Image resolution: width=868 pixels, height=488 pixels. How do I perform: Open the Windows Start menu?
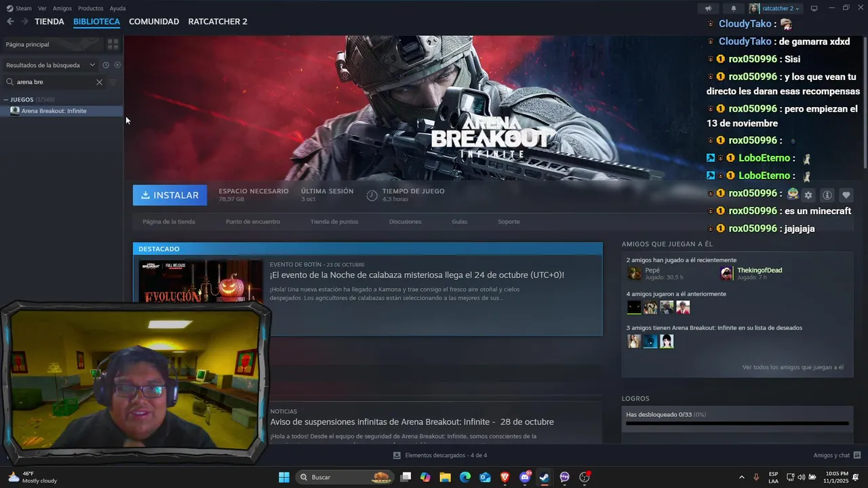(284, 477)
